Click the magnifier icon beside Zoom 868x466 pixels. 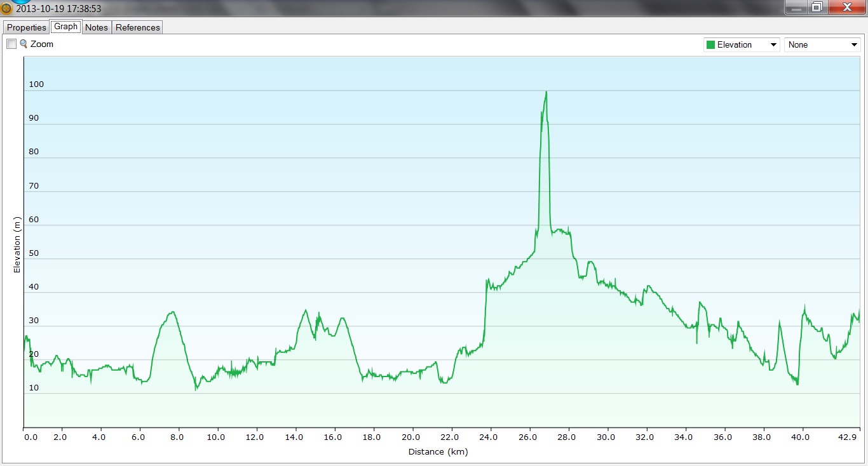point(24,44)
